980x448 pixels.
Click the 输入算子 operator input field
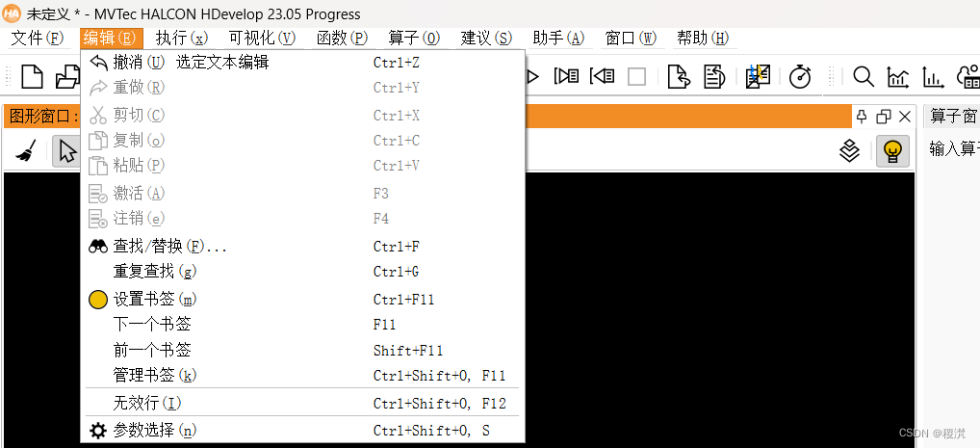coord(954,148)
